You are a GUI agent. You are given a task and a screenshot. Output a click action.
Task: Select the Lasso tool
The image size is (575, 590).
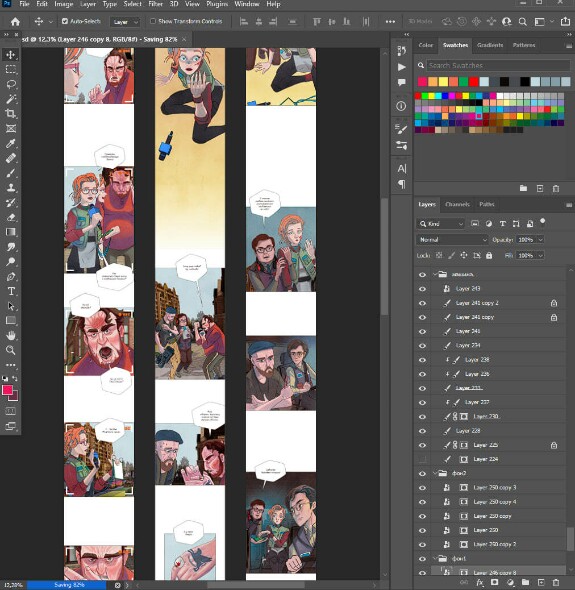point(11,84)
